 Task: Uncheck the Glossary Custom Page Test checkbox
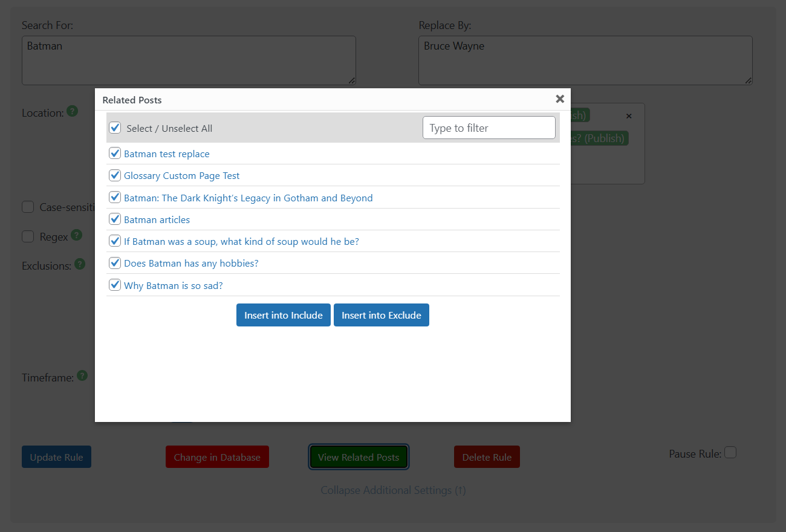click(115, 175)
